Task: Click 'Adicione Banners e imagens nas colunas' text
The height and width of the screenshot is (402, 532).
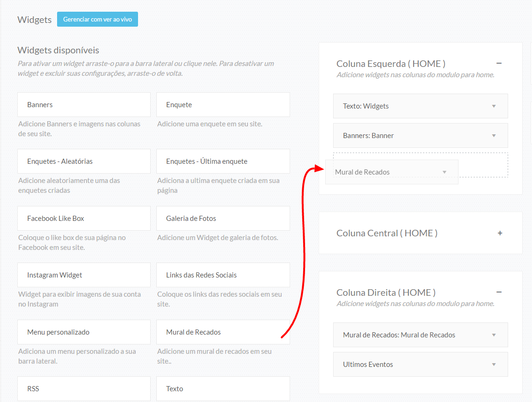Action: click(79, 124)
